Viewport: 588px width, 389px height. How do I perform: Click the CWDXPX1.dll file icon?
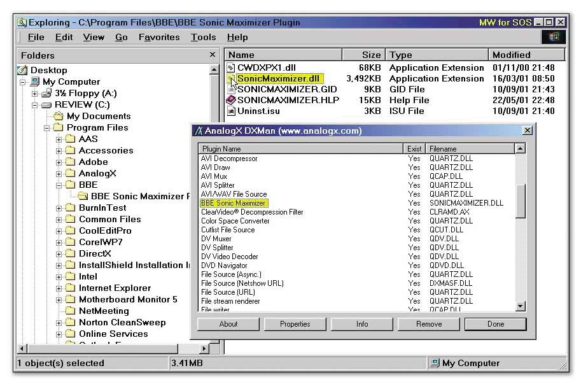click(x=230, y=67)
